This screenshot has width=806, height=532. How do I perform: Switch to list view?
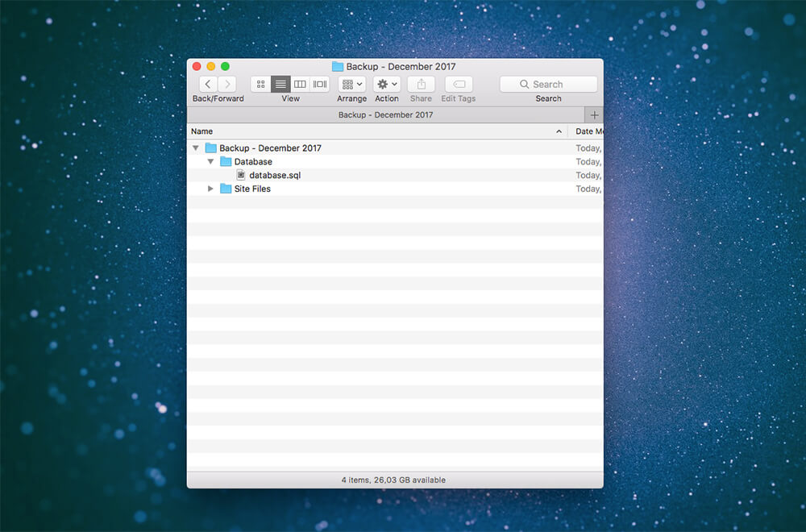click(x=280, y=84)
